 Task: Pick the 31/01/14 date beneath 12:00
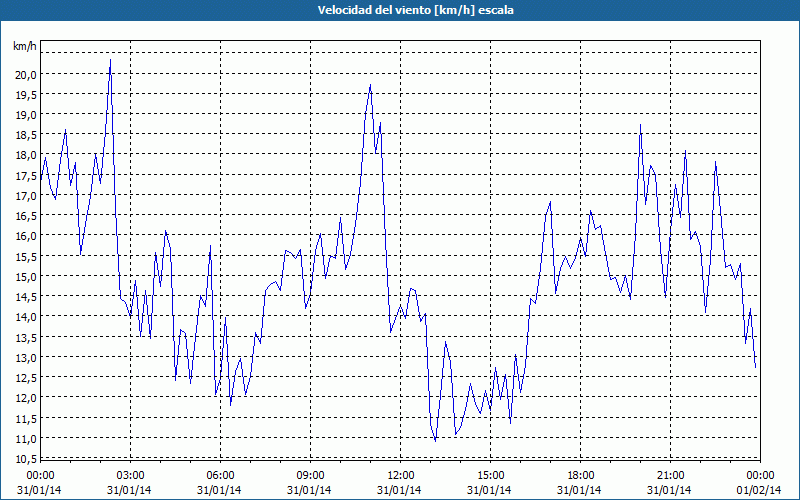point(399,490)
